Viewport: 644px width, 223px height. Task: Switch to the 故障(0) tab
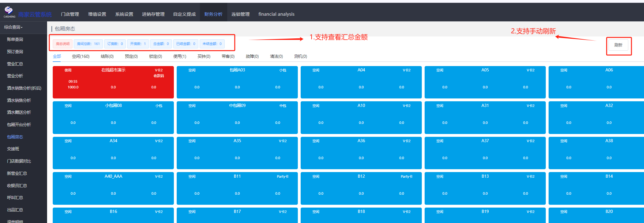point(252,56)
